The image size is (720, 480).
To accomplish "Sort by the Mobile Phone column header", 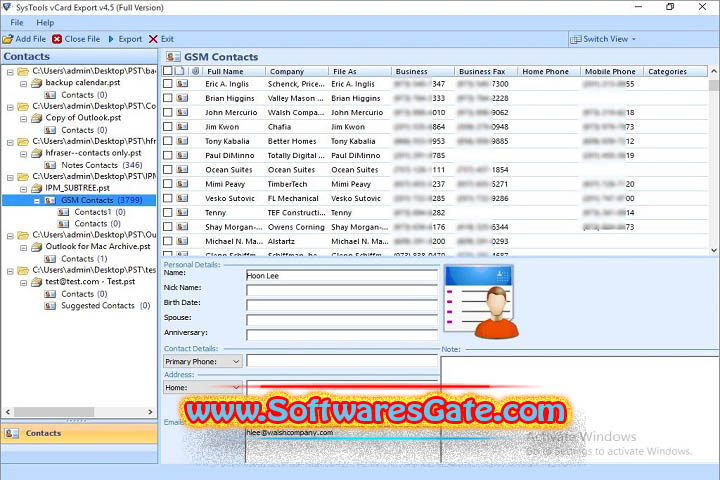I will (611, 71).
